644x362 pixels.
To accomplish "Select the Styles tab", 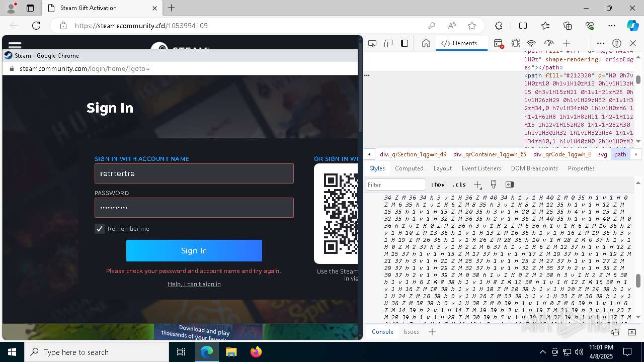I will pyautogui.click(x=377, y=168).
